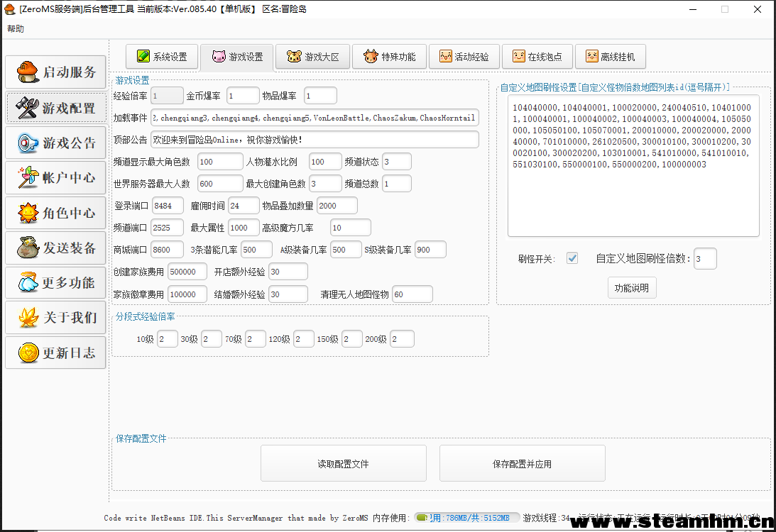Click the 顶部公告 text field
The height and width of the screenshot is (532, 776).
[x=315, y=140]
